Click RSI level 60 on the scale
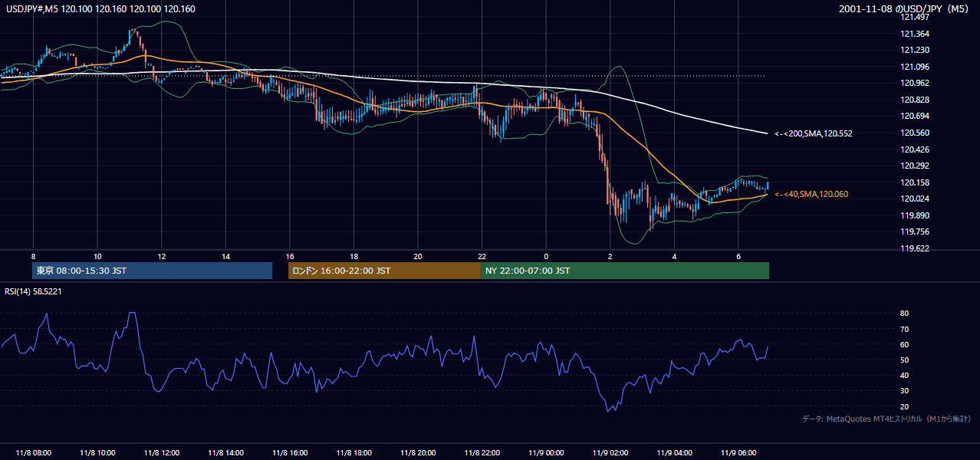The image size is (980, 460). [x=904, y=344]
